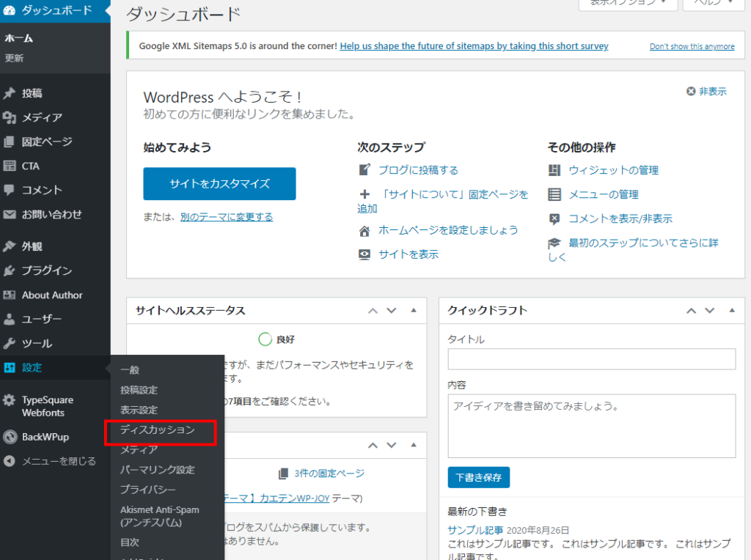The height and width of the screenshot is (560, 751).
Task: Open プライバシー settings
Action: coord(148,490)
